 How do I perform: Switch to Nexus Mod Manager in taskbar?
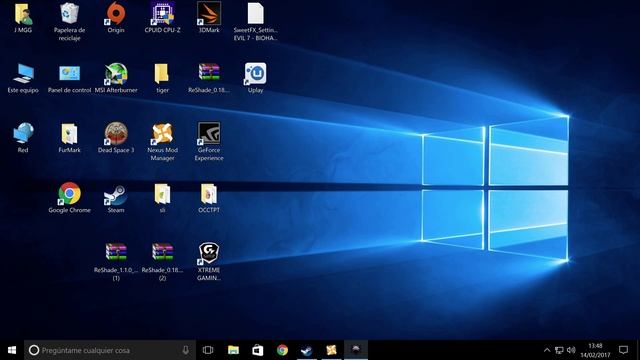pyautogui.click(x=331, y=350)
